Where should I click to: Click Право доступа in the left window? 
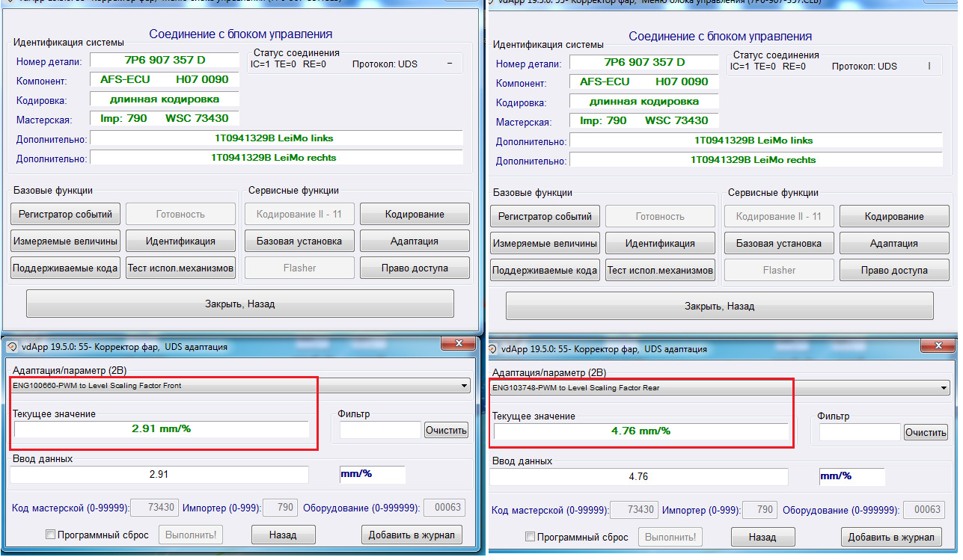point(415,268)
